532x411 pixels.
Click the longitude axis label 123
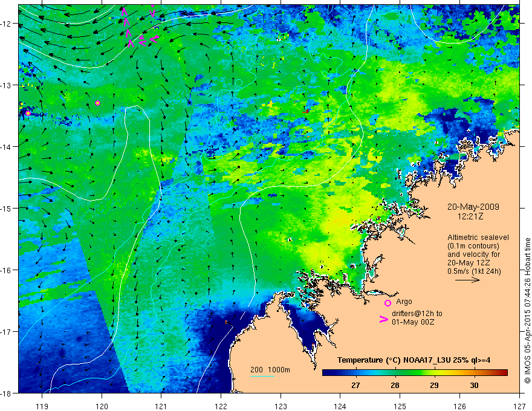pyautogui.click(x=281, y=407)
